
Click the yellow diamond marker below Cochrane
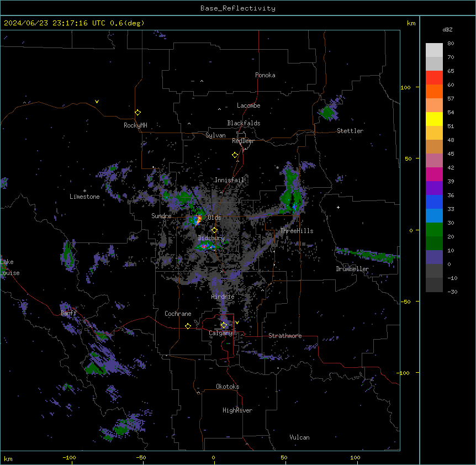tap(188, 326)
